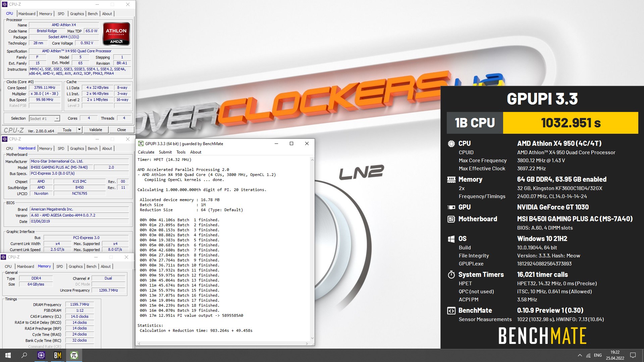Select Graphics tab in Memory CPU-Z window
644x362 pixels.
(x=76, y=266)
